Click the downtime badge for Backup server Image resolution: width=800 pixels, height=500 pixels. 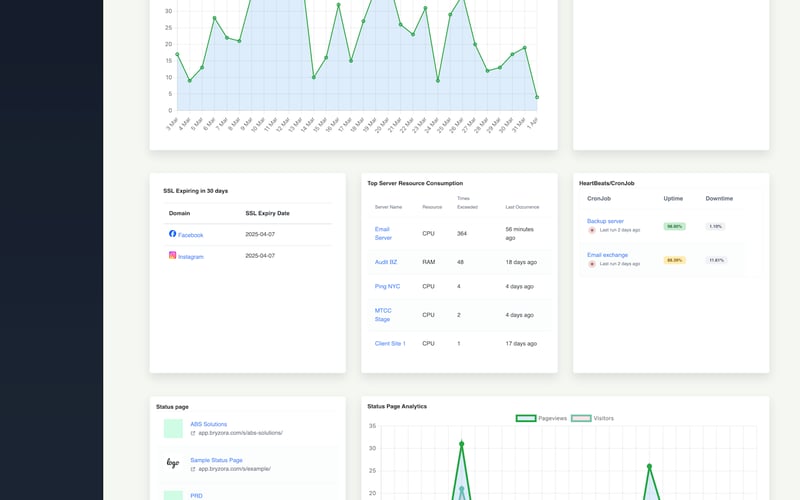715,226
